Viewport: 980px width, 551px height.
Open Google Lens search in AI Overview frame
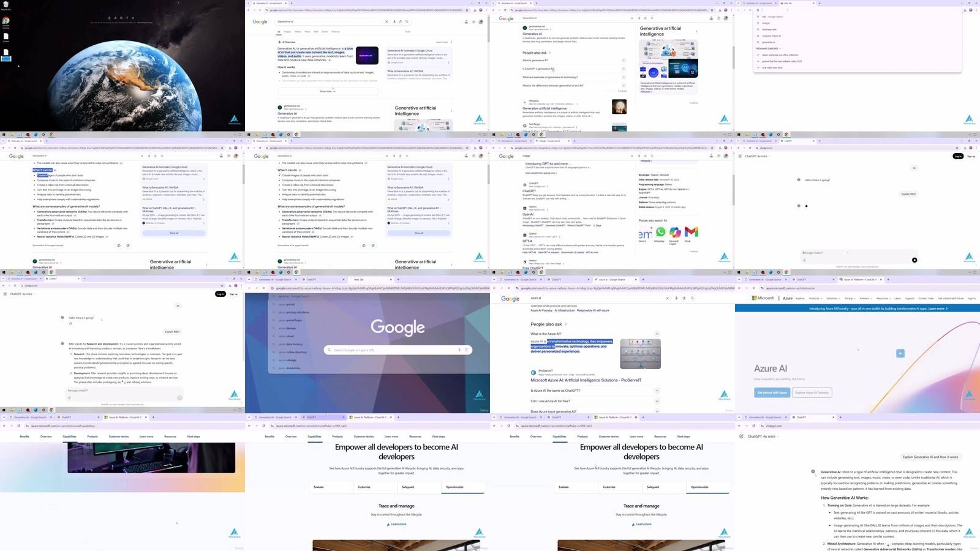(401, 21)
